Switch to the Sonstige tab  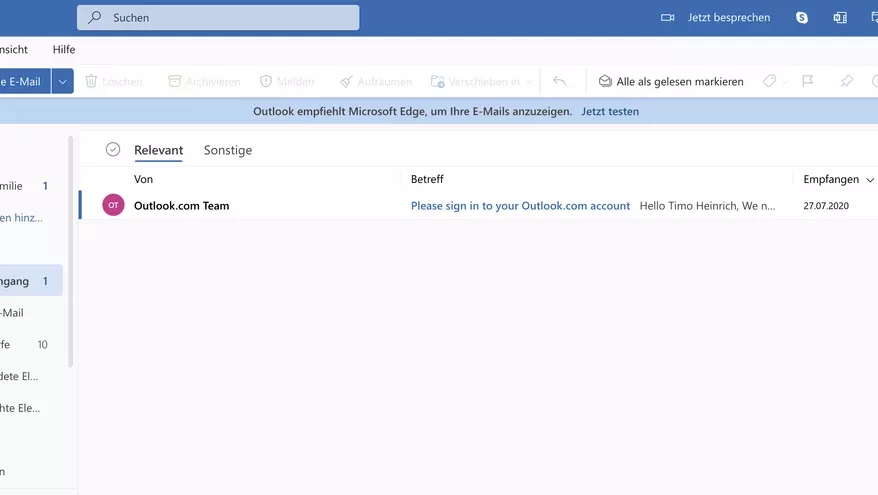pos(228,150)
